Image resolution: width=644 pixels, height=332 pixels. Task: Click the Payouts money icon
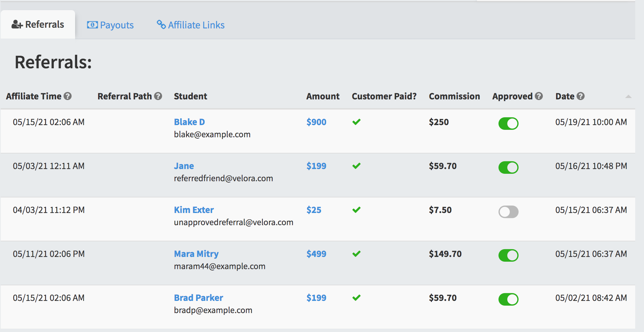click(92, 25)
